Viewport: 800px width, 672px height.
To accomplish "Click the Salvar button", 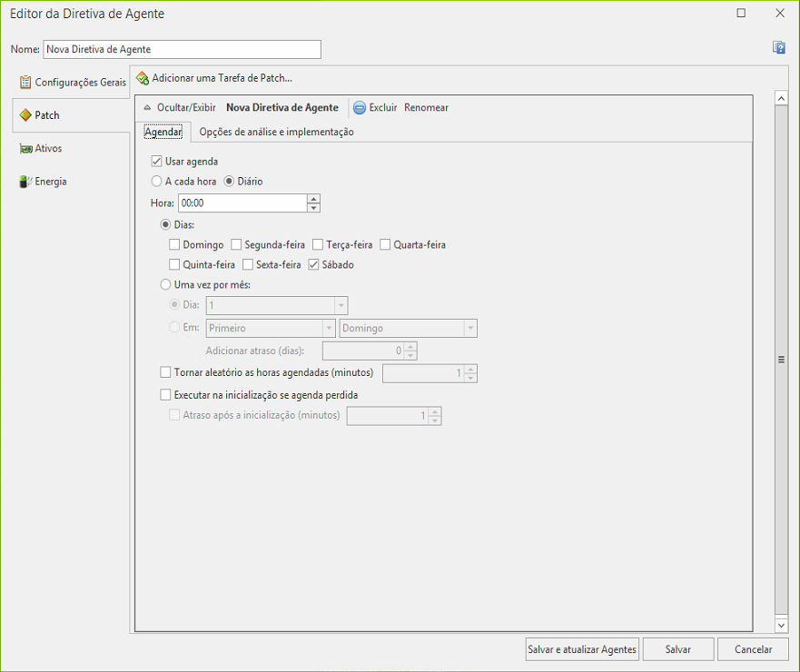I will (x=678, y=649).
